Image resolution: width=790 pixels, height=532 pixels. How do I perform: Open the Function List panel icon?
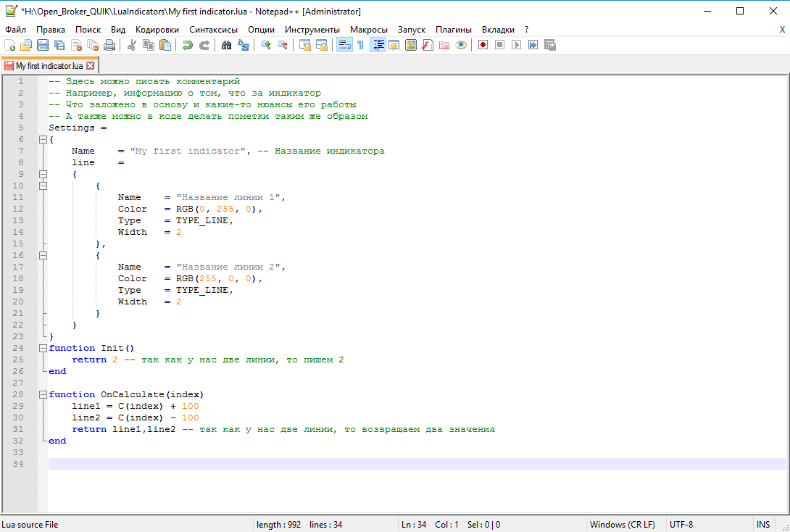coord(428,46)
